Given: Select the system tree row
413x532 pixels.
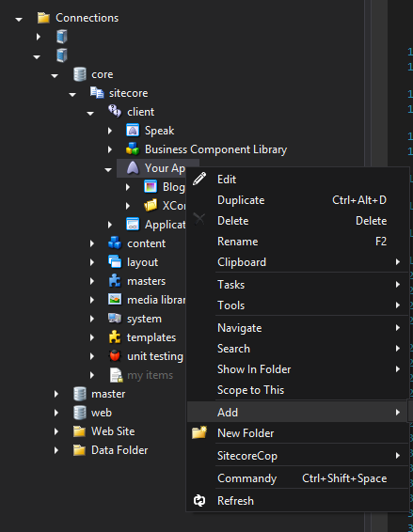Looking at the screenshot, I should point(144,319).
